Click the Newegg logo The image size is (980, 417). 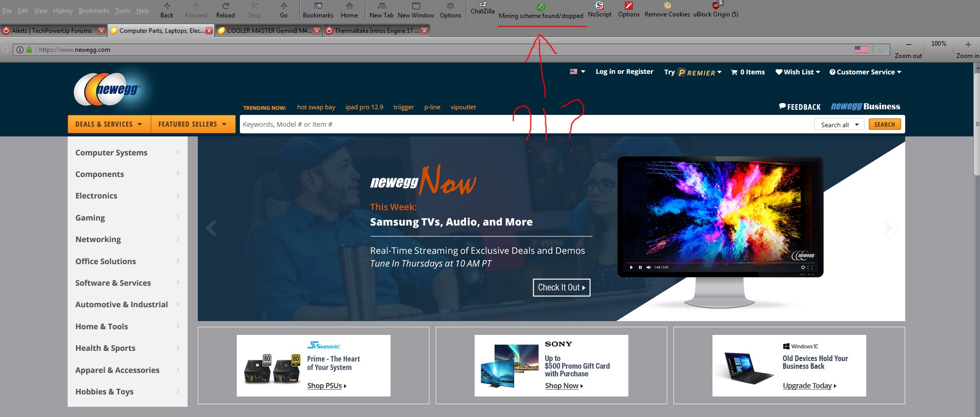pos(107,89)
